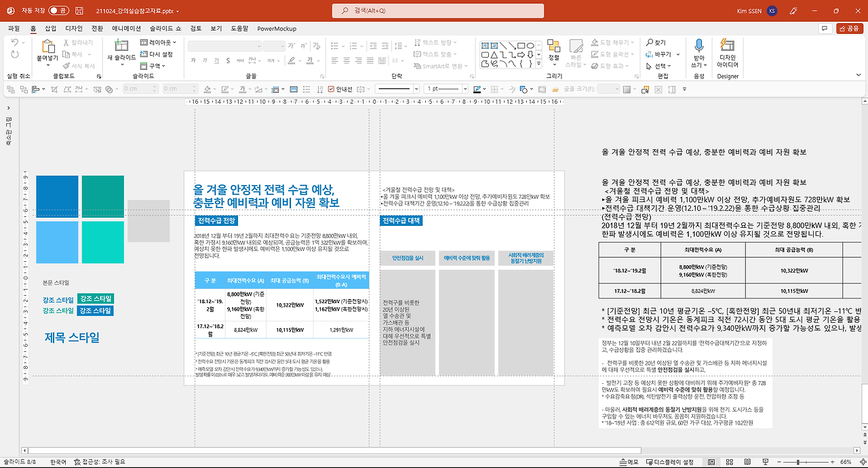Open the comments speech bubble icon

(825, 28)
